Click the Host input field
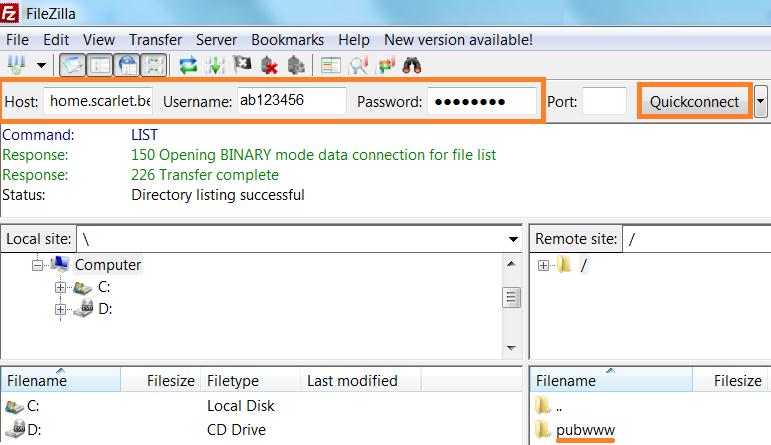771x445 pixels. [x=98, y=101]
